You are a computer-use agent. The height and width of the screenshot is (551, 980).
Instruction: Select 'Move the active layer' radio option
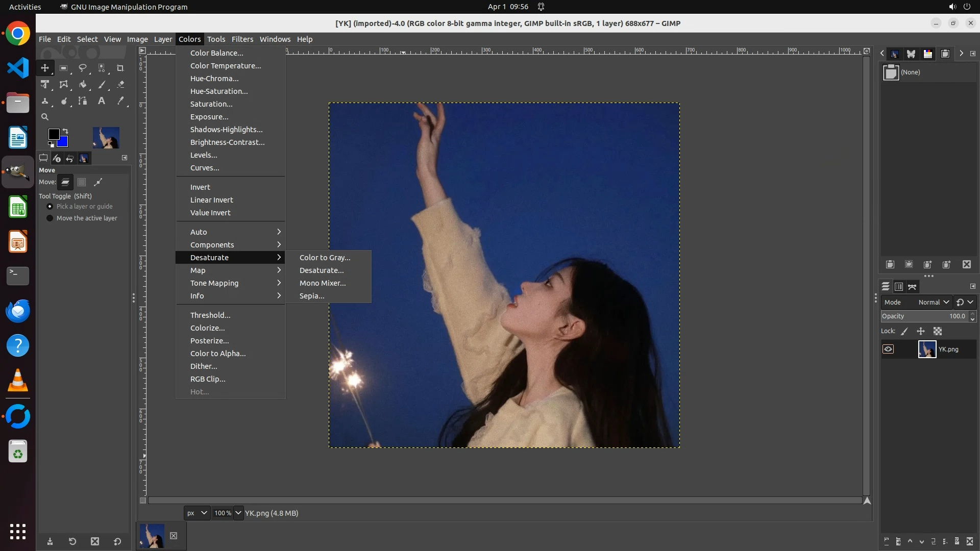(x=50, y=218)
